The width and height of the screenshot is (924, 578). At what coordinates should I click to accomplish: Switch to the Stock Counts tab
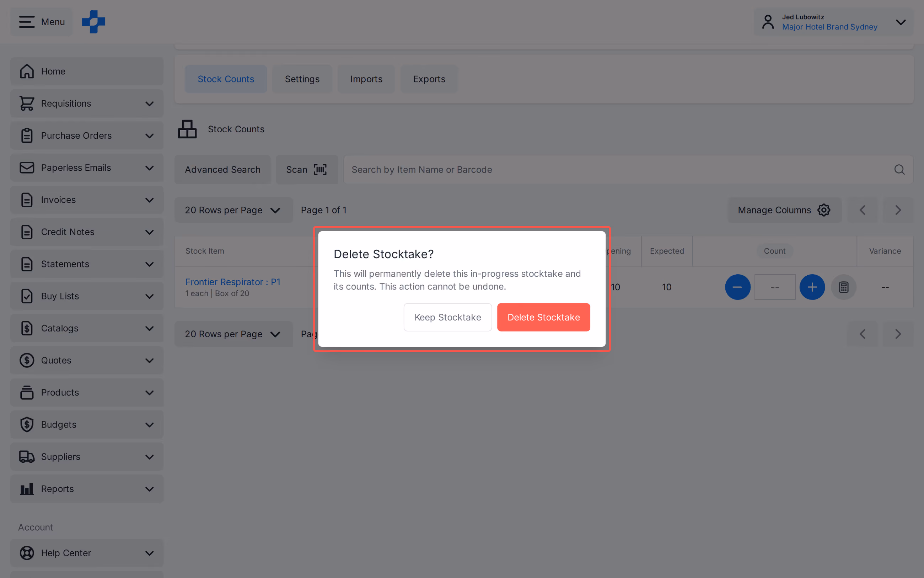tap(226, 79)
